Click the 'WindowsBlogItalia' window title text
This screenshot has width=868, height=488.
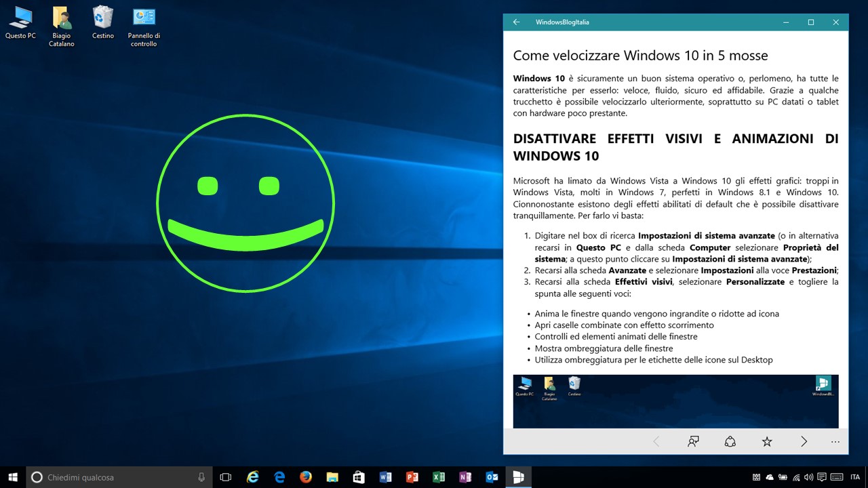coord(562,22)
